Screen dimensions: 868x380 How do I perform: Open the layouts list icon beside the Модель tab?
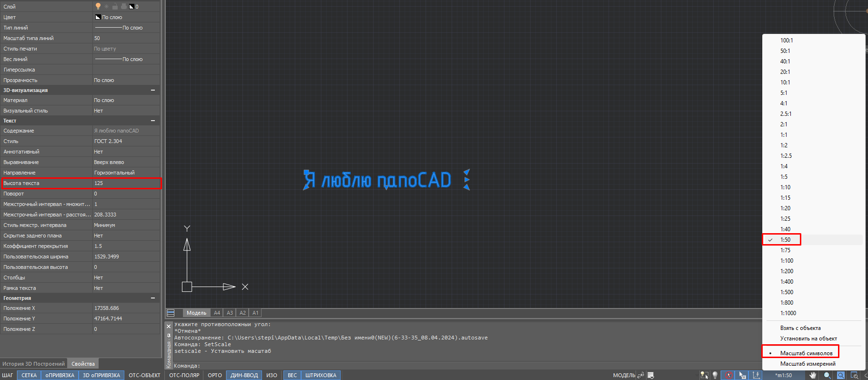click(171, 313)
